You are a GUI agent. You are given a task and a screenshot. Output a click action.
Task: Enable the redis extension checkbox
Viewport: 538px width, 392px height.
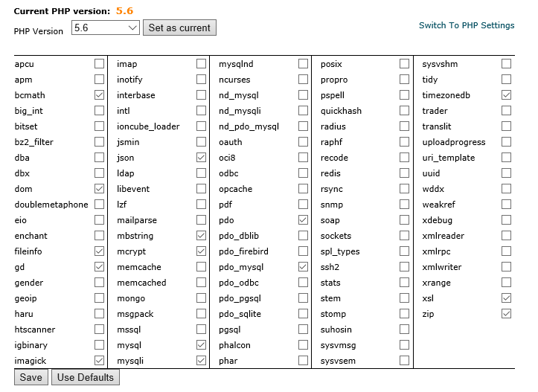(404, 173)
